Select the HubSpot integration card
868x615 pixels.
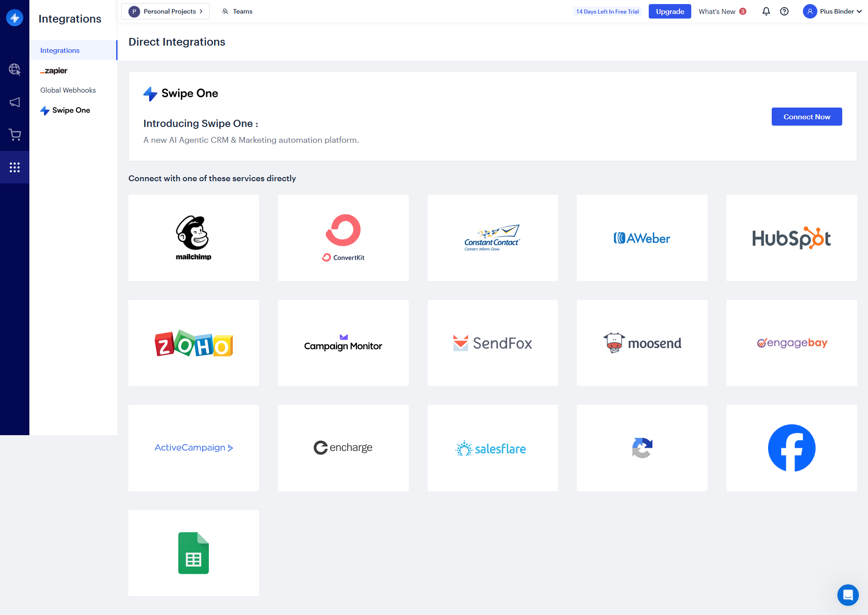tap(791, 238)
